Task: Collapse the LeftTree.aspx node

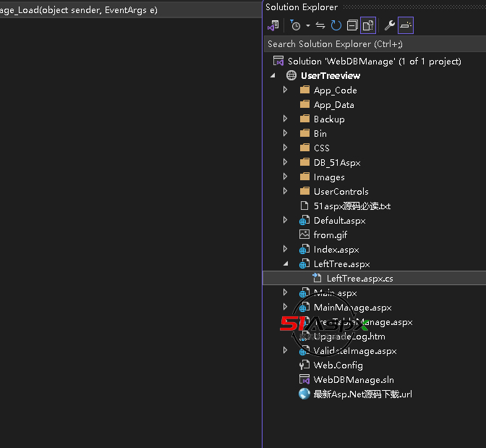Action: [x=286, y=264]
